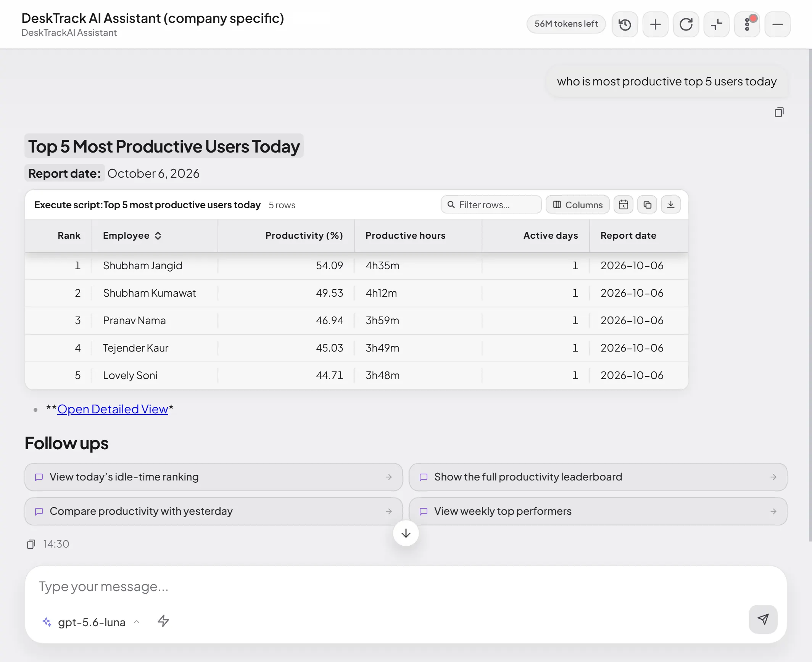Minimize the assistant panel
This screenshot has width=812, height=662.
(777, 25)
